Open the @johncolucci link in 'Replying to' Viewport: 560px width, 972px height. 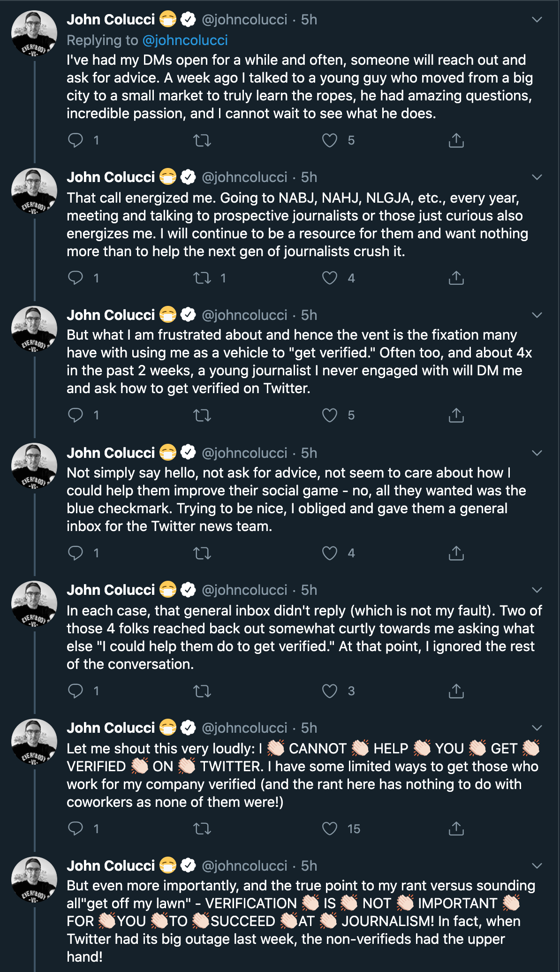coord(185,40)
